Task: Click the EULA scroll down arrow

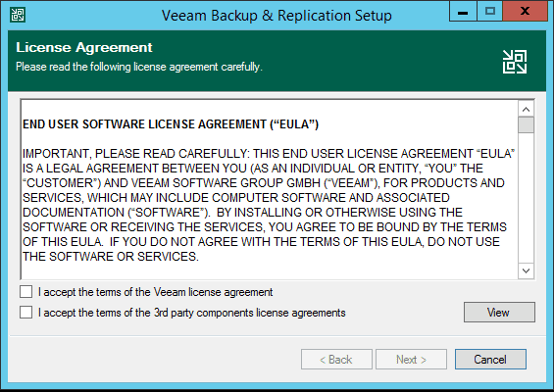Action: pos(526,270)
